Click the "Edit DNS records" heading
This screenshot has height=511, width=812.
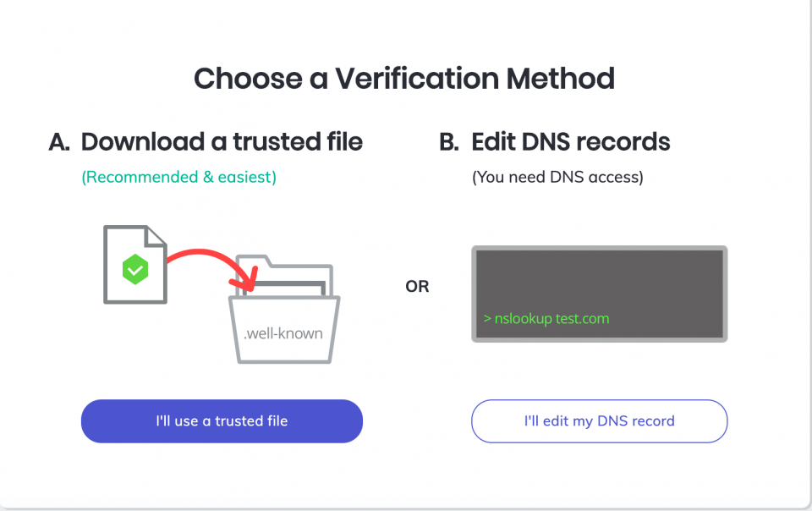click(x=571, y=142)
